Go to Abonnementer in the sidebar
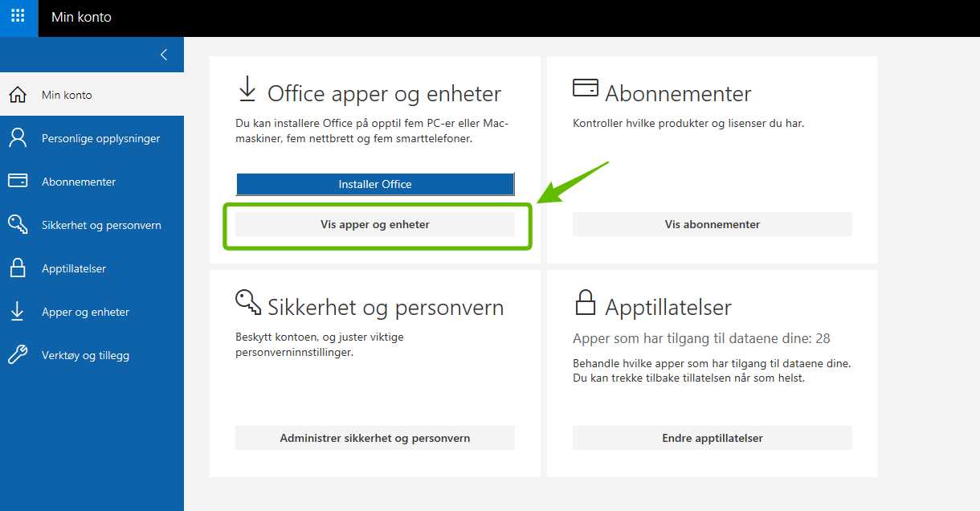 [92, 182]
